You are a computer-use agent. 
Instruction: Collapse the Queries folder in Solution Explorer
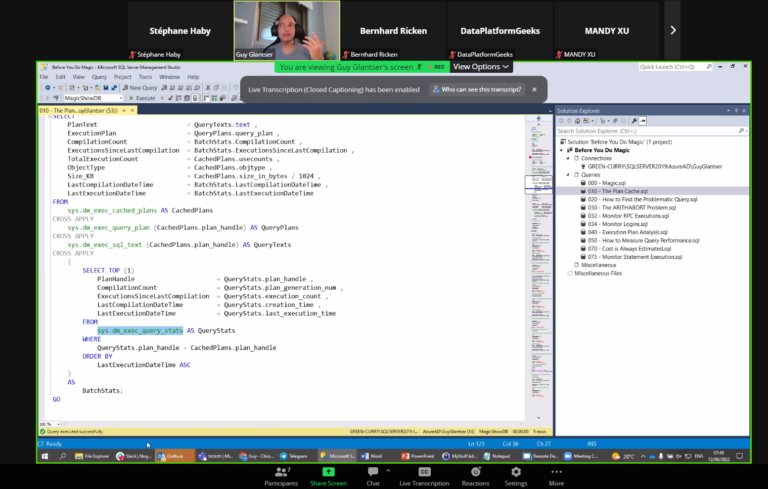[x=570, y=174]
